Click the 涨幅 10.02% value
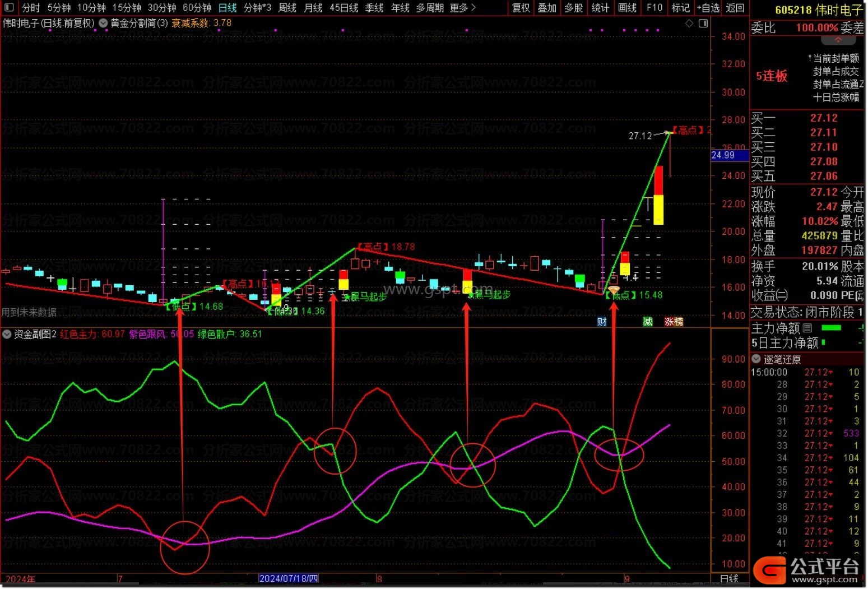The image size is (868, 589). (x=820, y=221)
